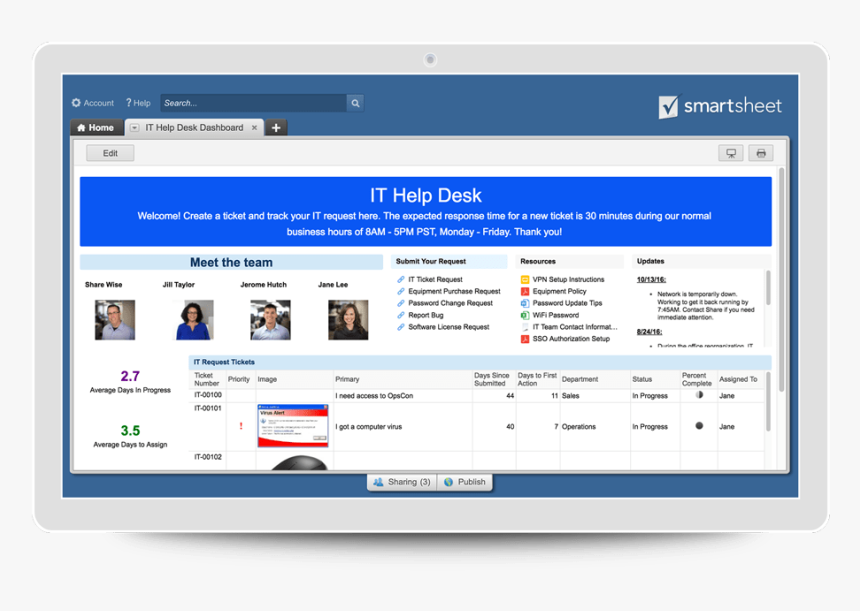Click the IT Request Tickets table scrollbar
Viewport: 860px width, 611px height.
click(768, 401)
